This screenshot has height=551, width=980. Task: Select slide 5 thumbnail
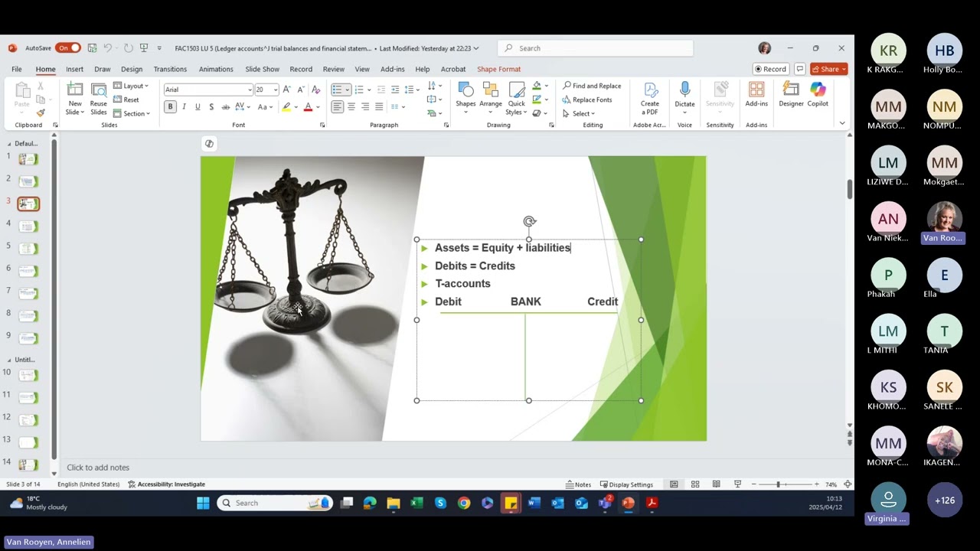pyautogui.click(x=28, y=248)
